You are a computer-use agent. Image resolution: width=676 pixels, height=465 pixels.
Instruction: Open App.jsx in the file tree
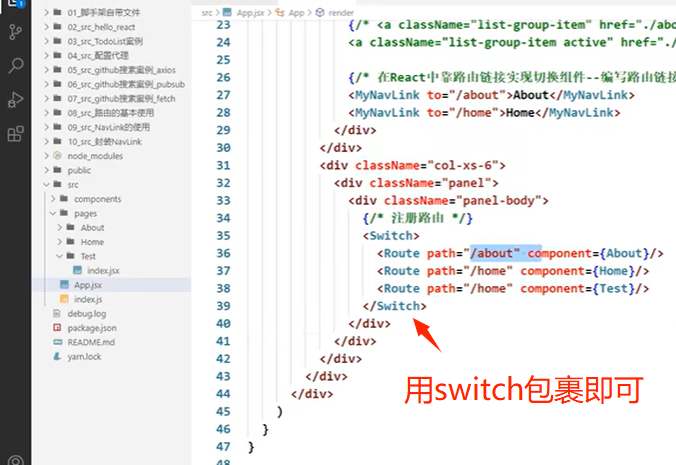[88, 285]
